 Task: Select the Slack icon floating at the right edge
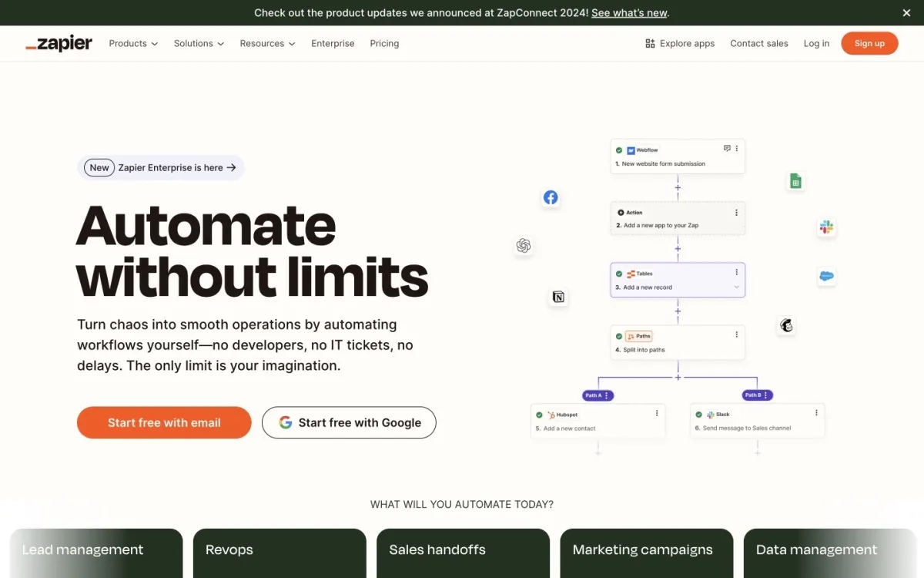click(x=826, y=227)
